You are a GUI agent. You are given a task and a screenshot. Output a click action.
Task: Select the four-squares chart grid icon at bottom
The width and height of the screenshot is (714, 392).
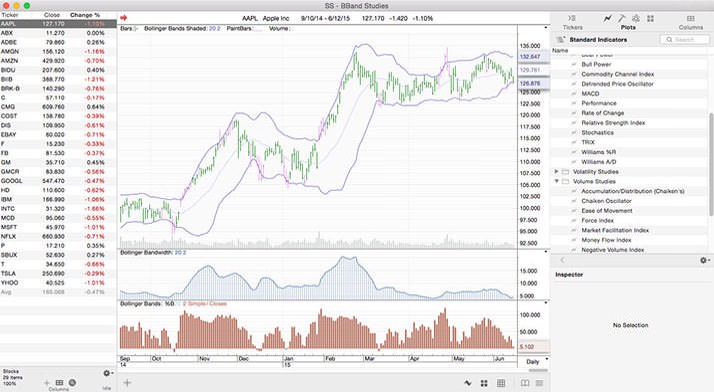pyautogui.click(x=484, y=383)
